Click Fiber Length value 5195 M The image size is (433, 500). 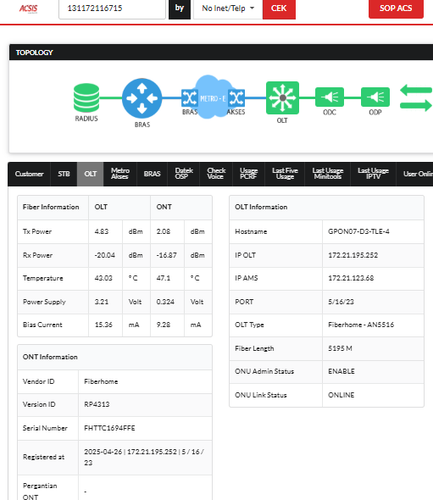[x=340, y=348]
